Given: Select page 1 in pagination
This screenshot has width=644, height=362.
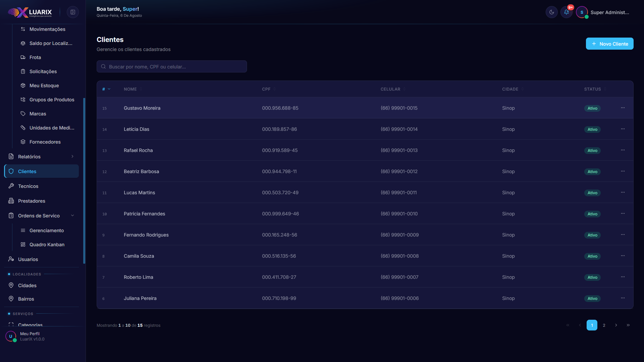Looking at the screenshot, I should tap(592, 325).
